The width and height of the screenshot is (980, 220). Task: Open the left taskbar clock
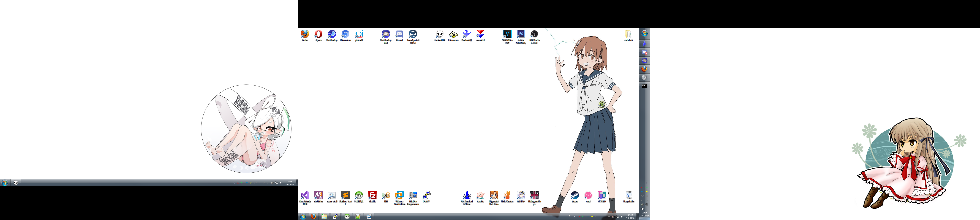pos(290,183)
